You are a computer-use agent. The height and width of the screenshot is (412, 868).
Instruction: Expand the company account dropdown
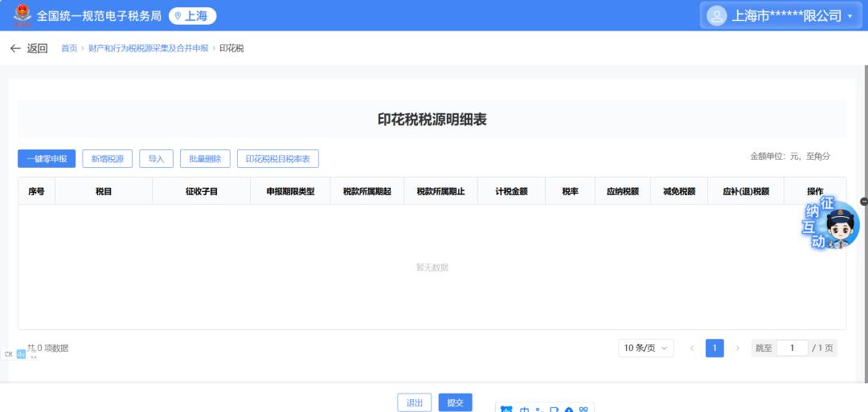[850, 16]
